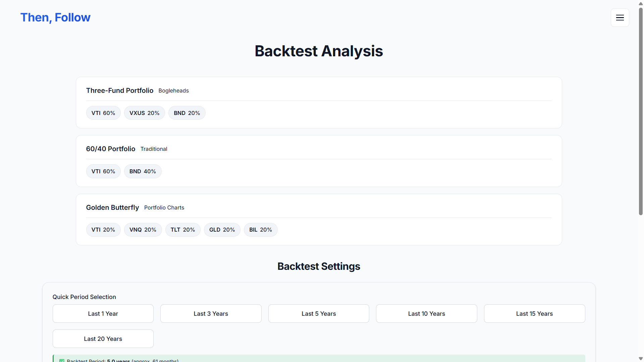Select the Last 3 Years period
644x362 pixels.
[x=211, y=313]
